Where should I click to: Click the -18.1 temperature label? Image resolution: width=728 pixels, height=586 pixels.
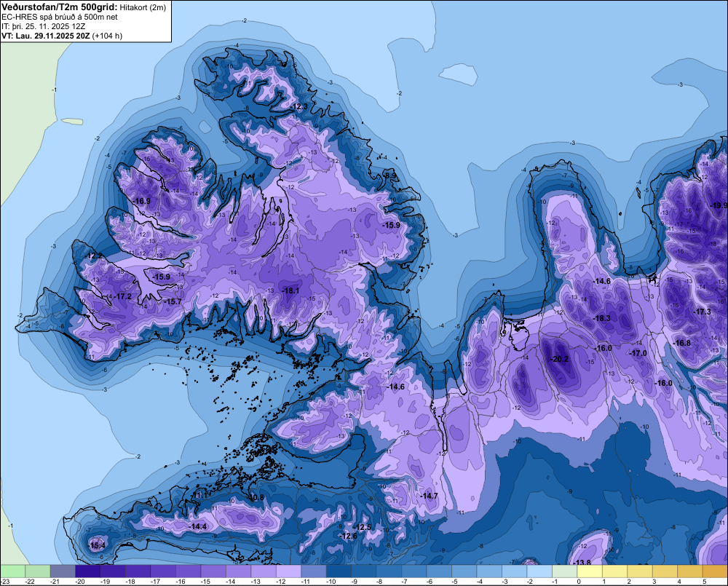291,290
